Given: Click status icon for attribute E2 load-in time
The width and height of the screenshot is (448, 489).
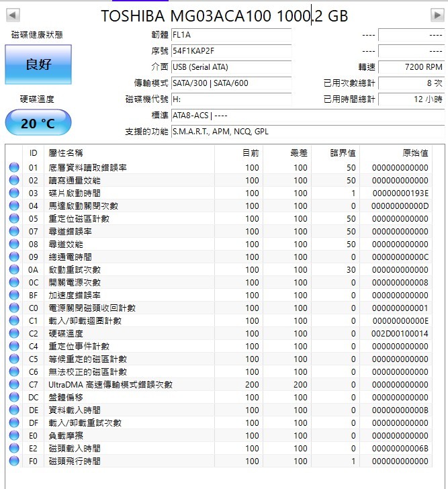Looking at the screenshot, I should (x=14, y=449).
